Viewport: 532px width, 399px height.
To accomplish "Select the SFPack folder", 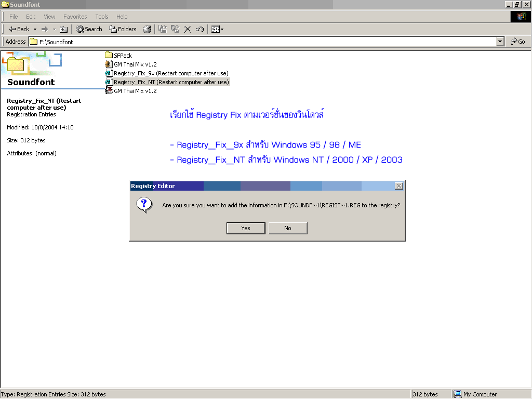I will point(118,55).
